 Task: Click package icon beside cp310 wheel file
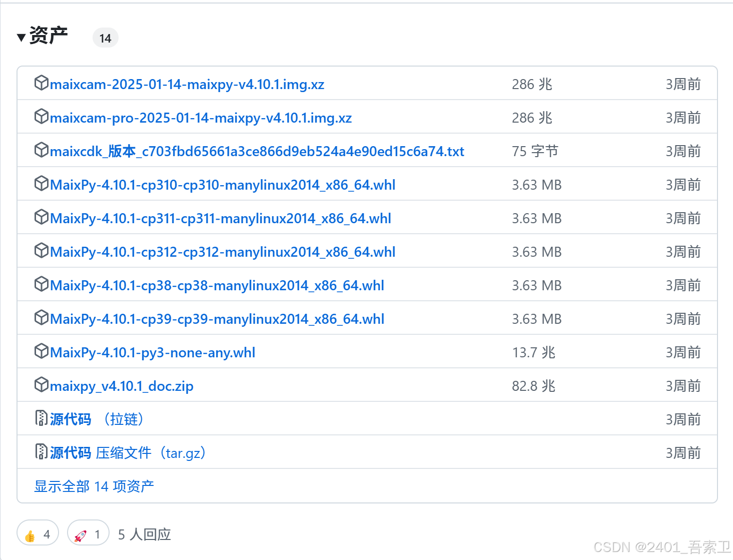(41, 183)
